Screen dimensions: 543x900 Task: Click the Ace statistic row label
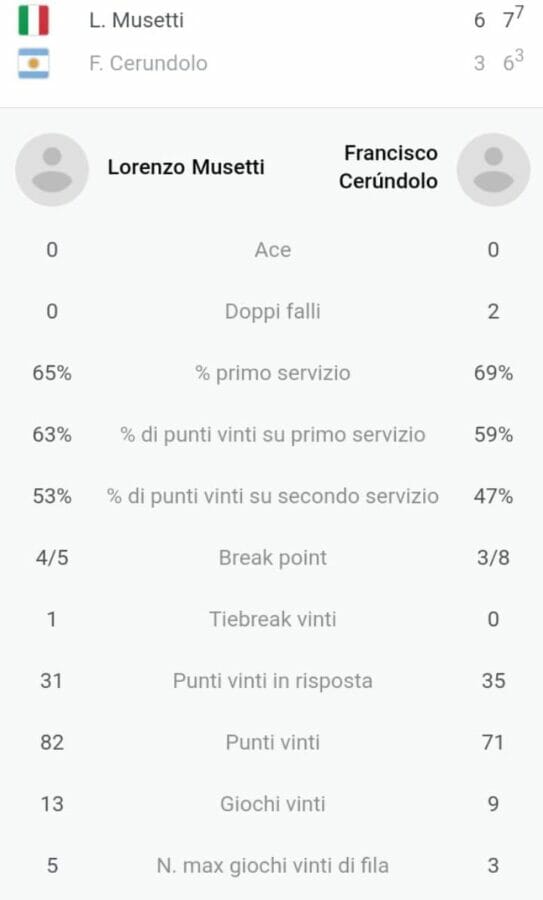click(273, 250)
